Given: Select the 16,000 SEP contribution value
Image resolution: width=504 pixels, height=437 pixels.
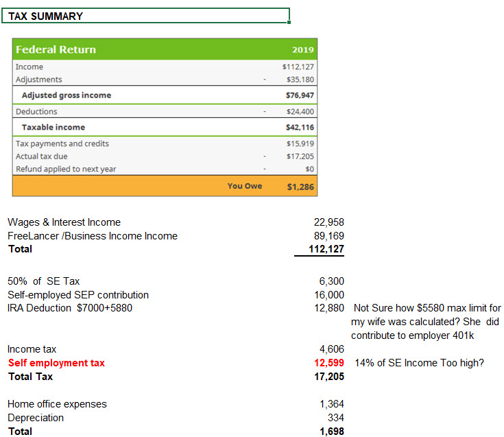Looking at the screenshot, I should [329, 295].
